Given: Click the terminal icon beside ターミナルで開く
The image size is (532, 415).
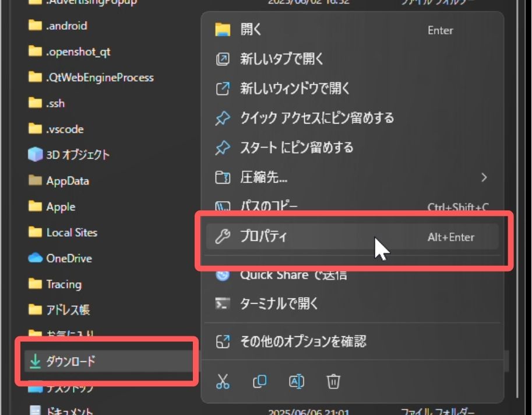Looking at the screenshot, I should [223, 303].
